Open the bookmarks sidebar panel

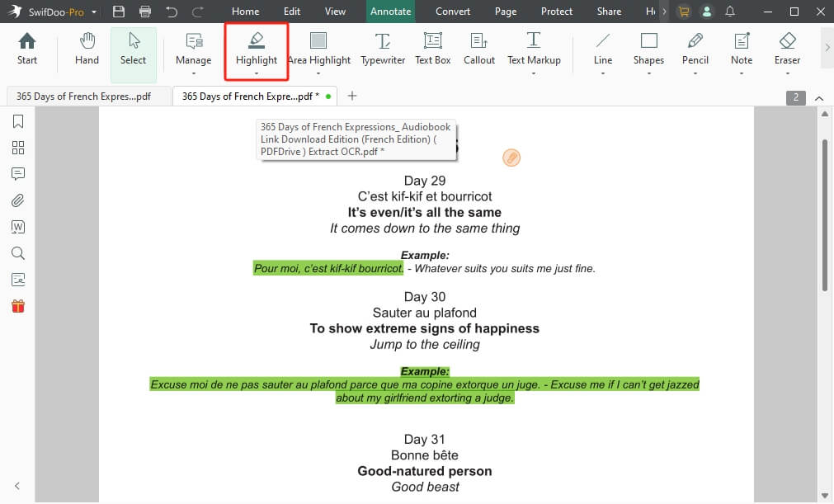[x=17, y=122]
